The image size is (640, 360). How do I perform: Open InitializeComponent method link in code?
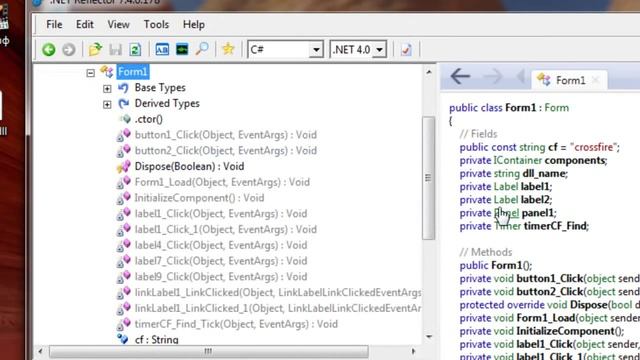pyautogui.click(x=565, y=331)
